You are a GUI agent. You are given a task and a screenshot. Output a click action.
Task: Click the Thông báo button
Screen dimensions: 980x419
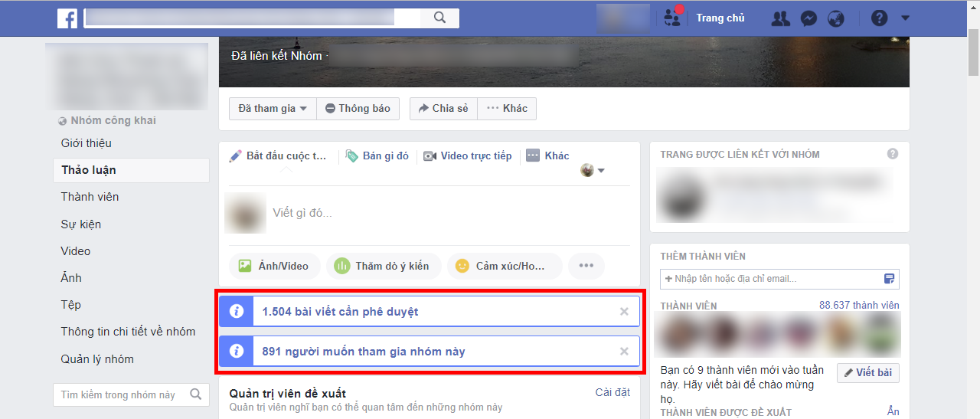click(x=358, y=109)
